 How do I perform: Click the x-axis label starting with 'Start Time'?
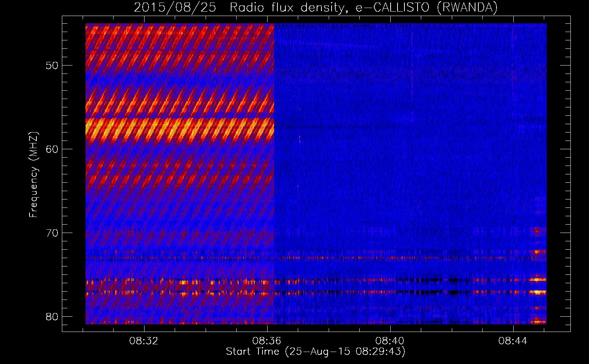[316, 352]
